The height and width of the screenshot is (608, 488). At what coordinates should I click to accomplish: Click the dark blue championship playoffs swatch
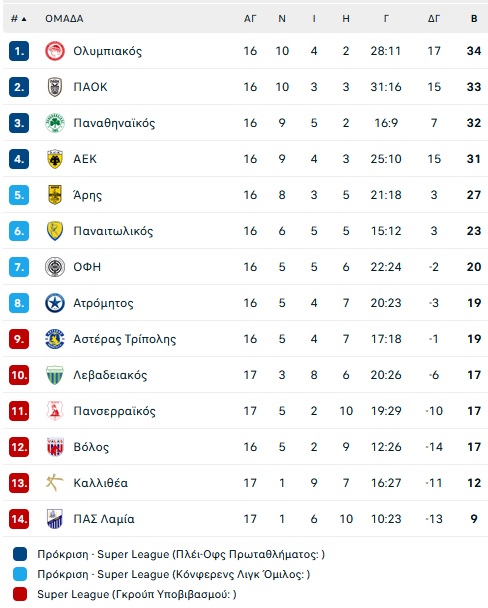click(20, 554)
